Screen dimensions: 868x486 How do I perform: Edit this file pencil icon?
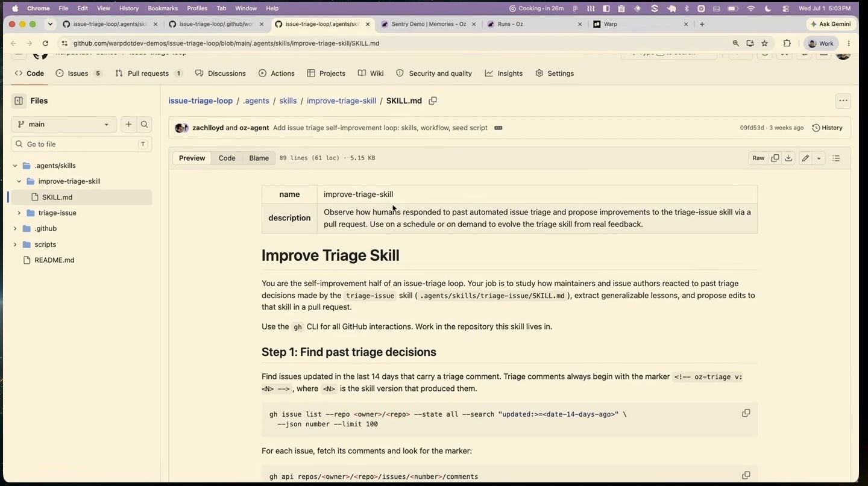tap(805, 158)
